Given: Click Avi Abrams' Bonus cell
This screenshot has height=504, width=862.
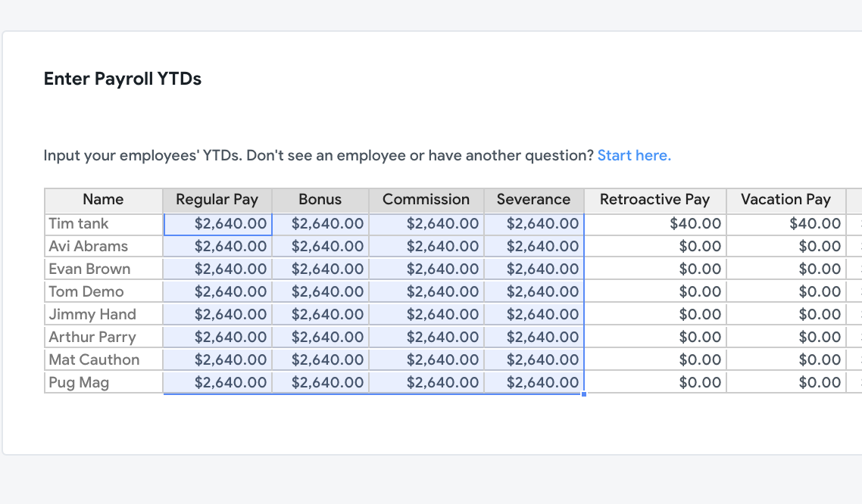Looking at the screenshot, I should [320, 247].
